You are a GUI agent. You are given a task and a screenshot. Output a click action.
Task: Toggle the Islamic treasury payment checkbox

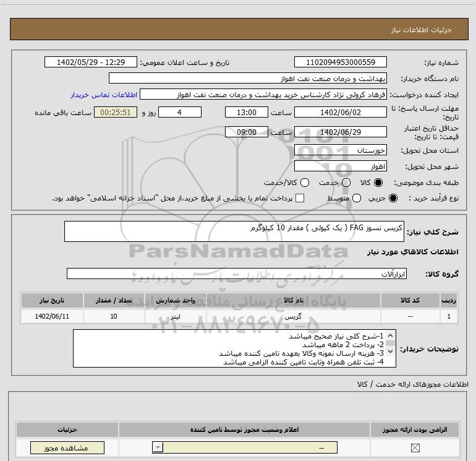click(x=300, y=198)
